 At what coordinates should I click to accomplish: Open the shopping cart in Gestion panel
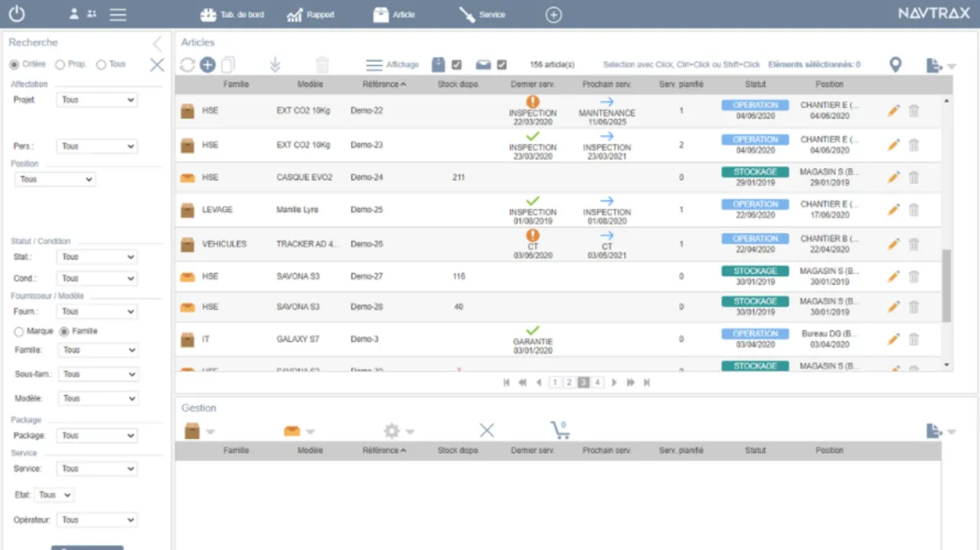559,430
